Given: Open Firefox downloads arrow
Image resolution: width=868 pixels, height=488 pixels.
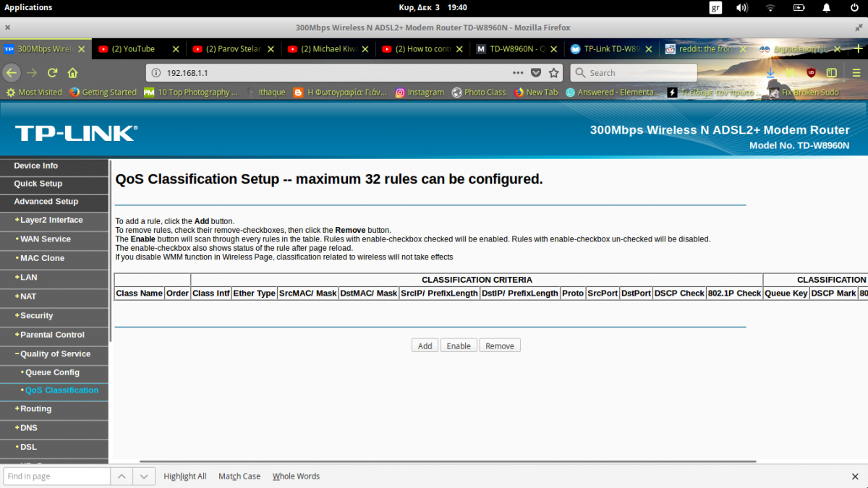Looking at the screenshot, I should [770, 73].
